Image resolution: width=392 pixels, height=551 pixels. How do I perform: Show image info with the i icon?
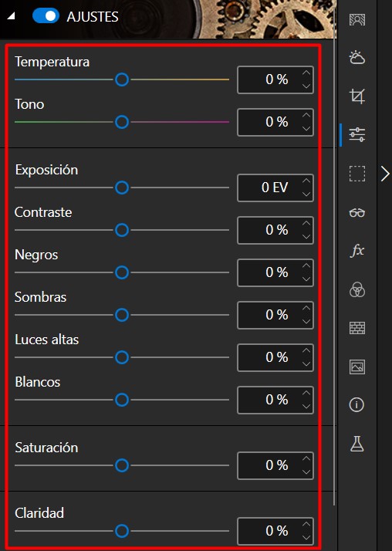coord(357,405)
